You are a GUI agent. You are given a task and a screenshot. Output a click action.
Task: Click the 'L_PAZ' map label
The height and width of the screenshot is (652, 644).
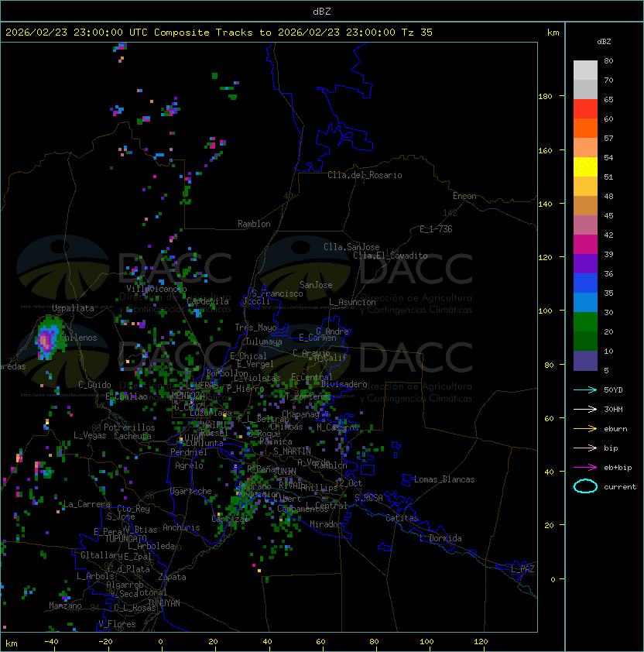click(x=522, y=569)
